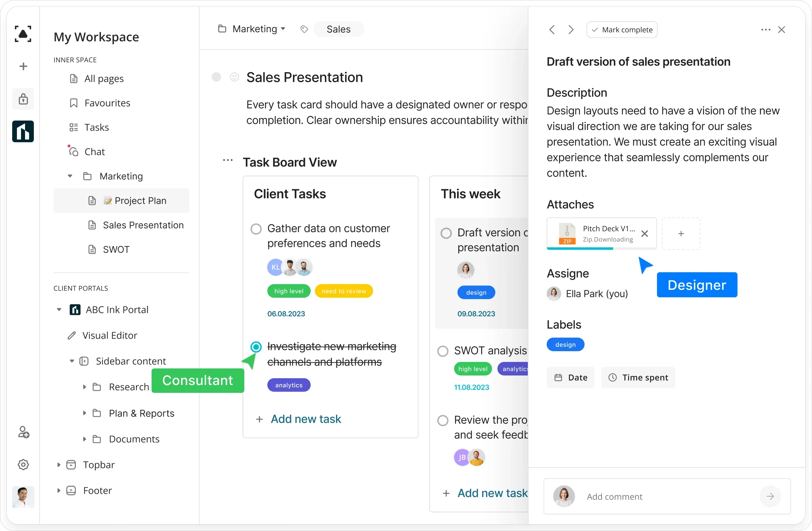Click the plus icon in left rail
The height and width of the screenshot is (531, 812).
click(x=23, y=66)
